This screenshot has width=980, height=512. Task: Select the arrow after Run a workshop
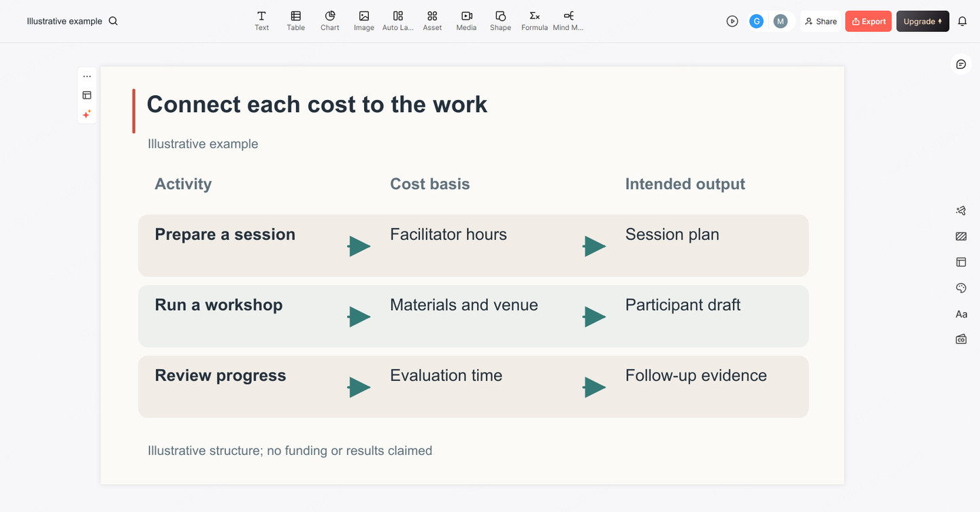[x=359, y=317]
